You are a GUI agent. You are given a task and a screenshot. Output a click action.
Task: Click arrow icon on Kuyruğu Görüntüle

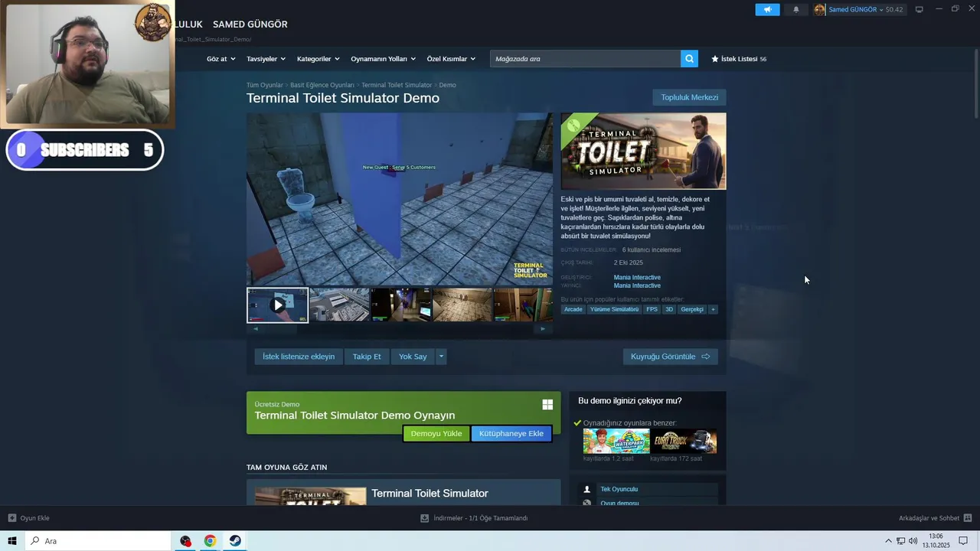pos(705,357)
